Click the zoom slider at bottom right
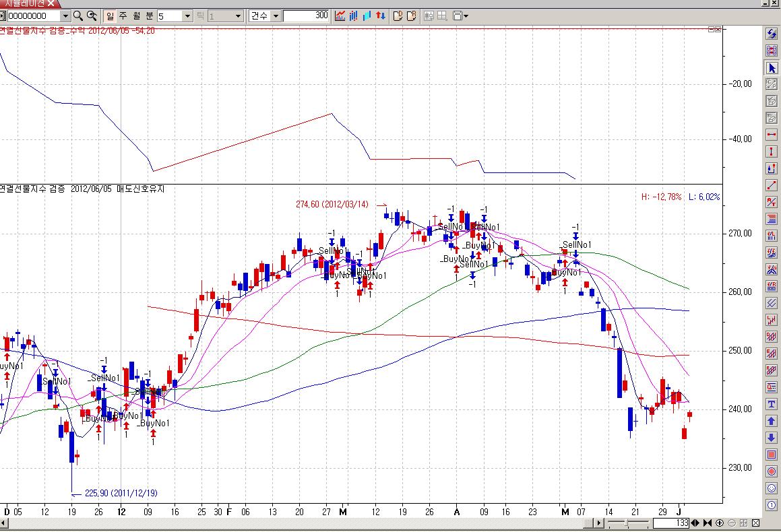The image size is (781, 532). [627, 523]
